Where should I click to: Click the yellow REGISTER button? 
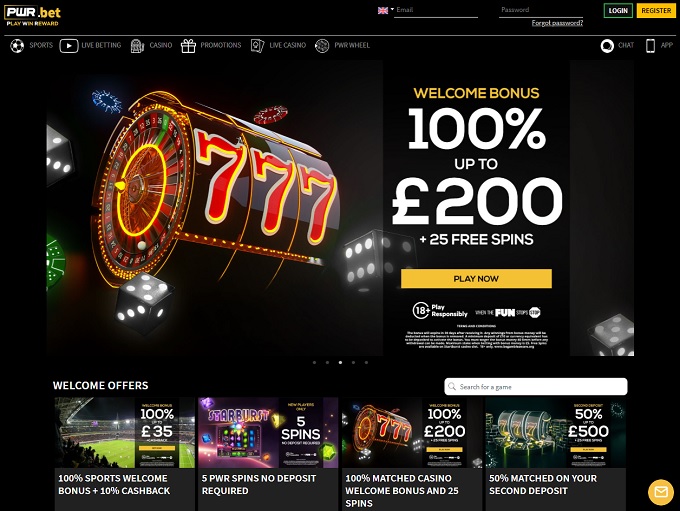(x=656, y=10)
